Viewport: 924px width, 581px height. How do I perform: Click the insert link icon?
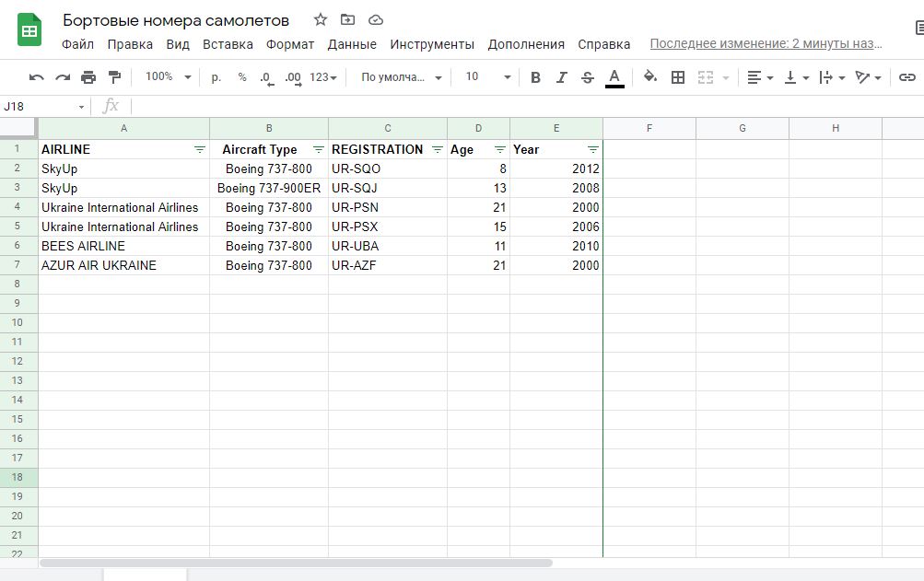tap(907, 77)
